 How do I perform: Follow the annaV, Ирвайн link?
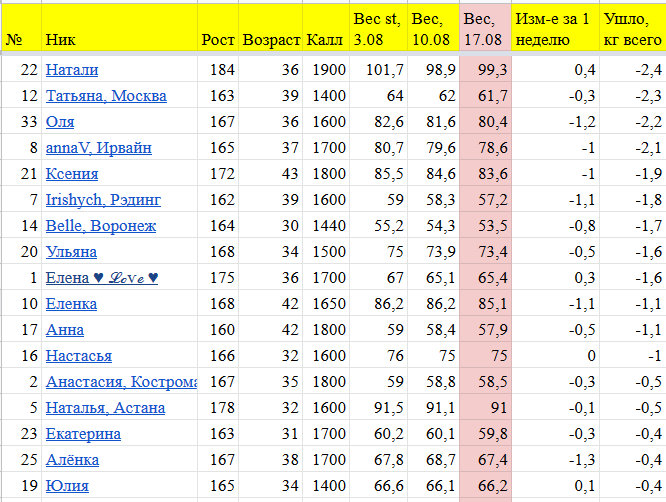99,148
